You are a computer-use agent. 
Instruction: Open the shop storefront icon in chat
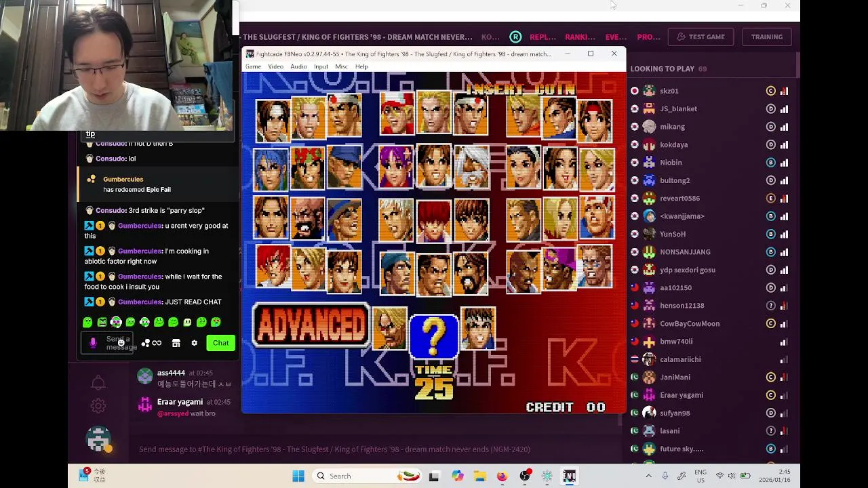point(176,343)
